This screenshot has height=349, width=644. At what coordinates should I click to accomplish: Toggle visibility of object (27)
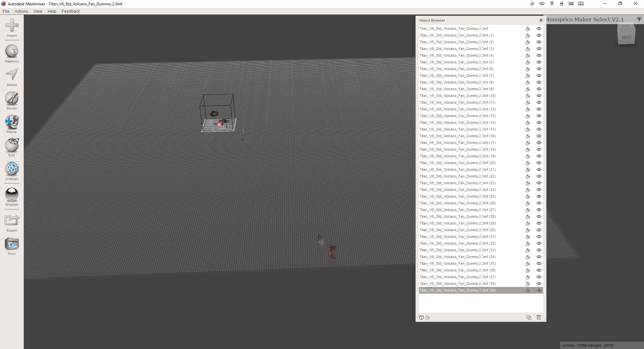pos(539,210)
